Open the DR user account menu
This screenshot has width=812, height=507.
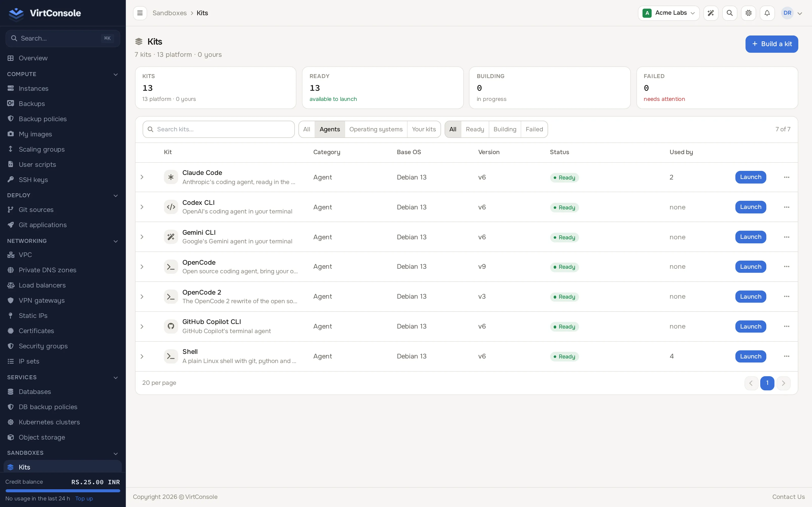pyautogui.click(x=792, y=13)
